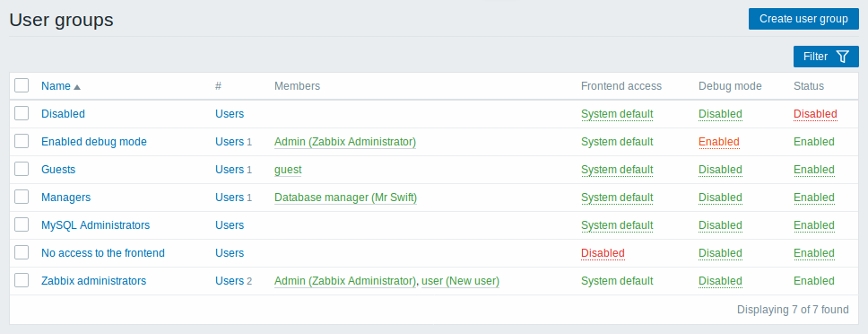Click the Displaying 7 of 7 found text
Image resolution: width=868 pixels, height=334 pixels.
(793, 310)
